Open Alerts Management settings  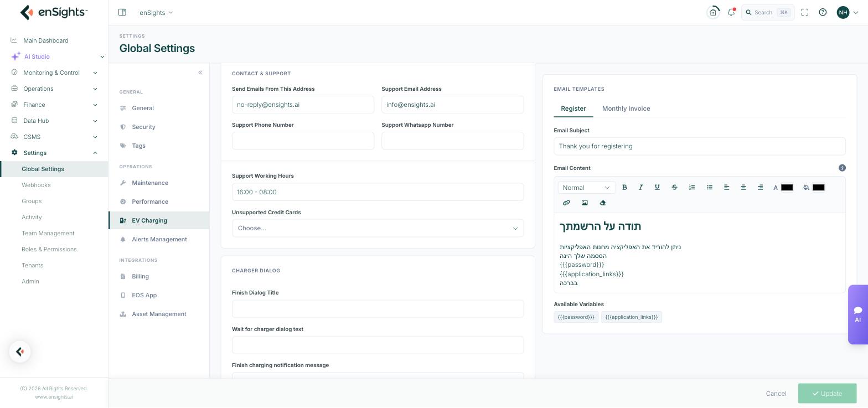(x=159, y=239)
